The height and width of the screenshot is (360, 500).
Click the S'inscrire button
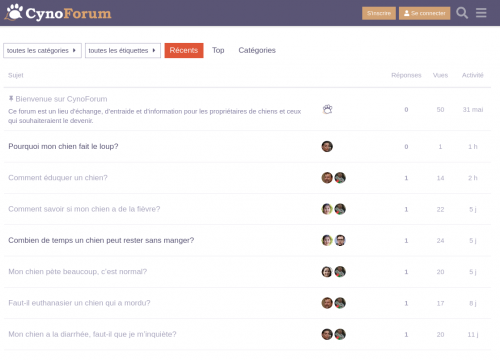[379, 13]
